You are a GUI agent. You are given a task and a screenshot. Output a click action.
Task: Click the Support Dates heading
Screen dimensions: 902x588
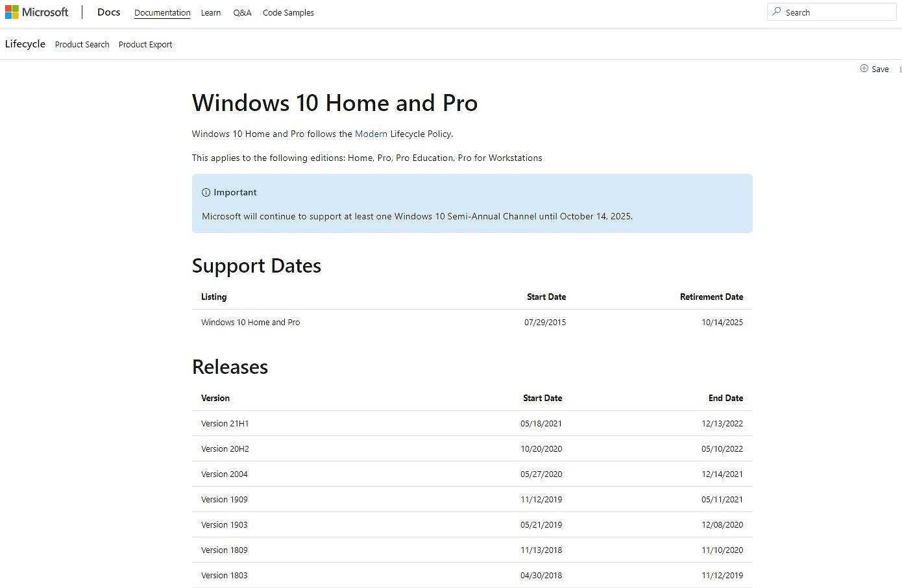(x=256, y=265)
